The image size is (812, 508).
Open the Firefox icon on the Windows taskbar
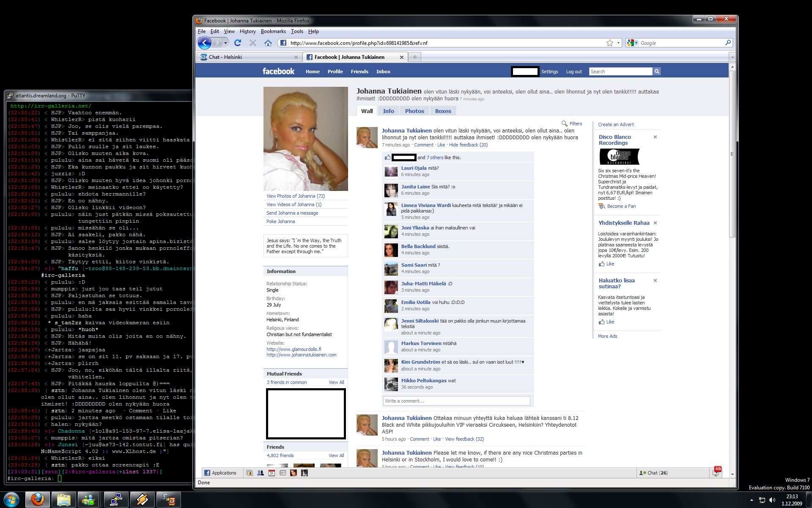(38, 500)
